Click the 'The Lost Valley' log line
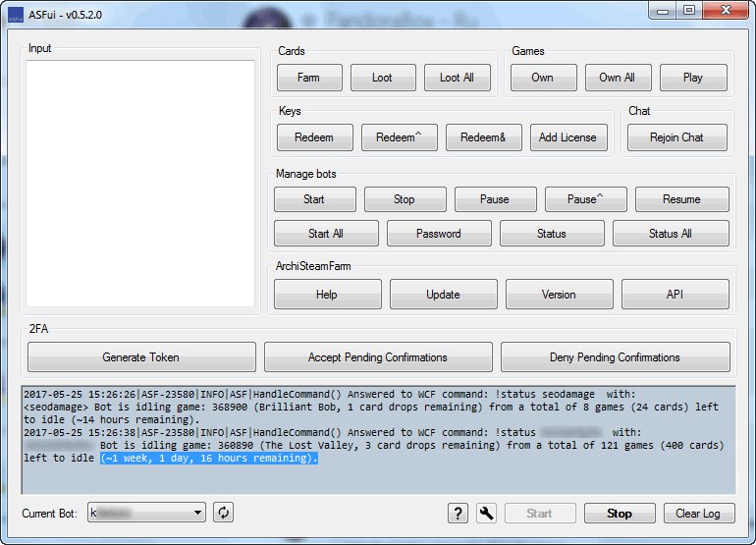 (374, 445)
